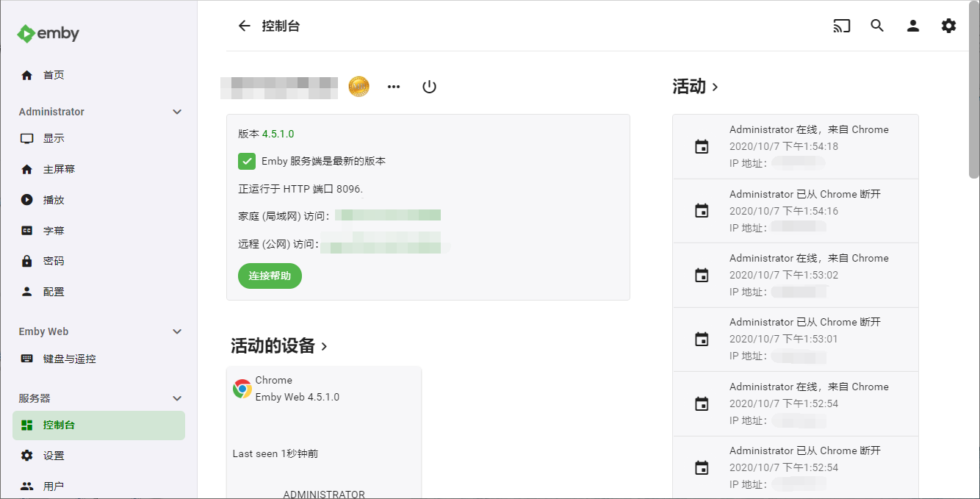Click calendar icon for 1:53:02 activity
Image resolution: width=980 pixels, height=499 pixels.
click(702, 275)
